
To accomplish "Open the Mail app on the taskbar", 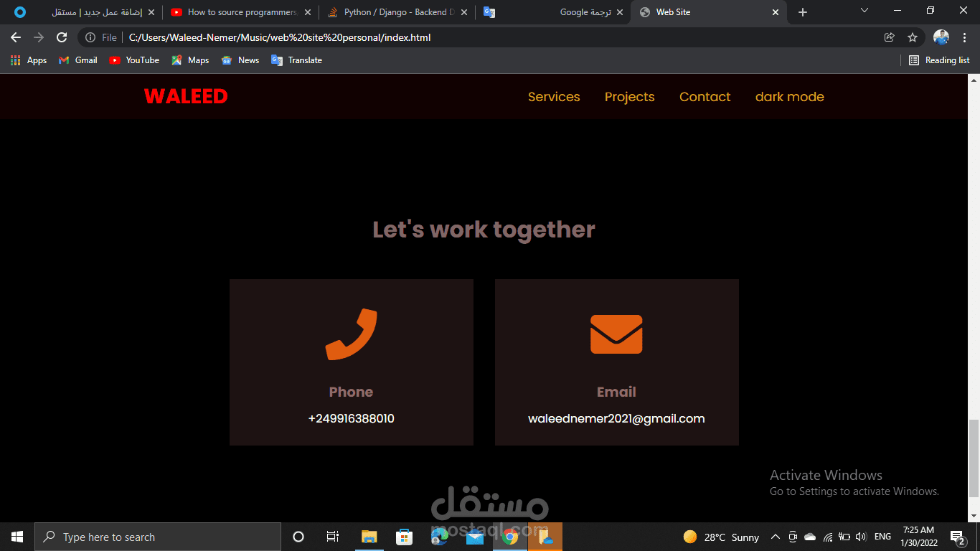I will click(x=475, y=537).
